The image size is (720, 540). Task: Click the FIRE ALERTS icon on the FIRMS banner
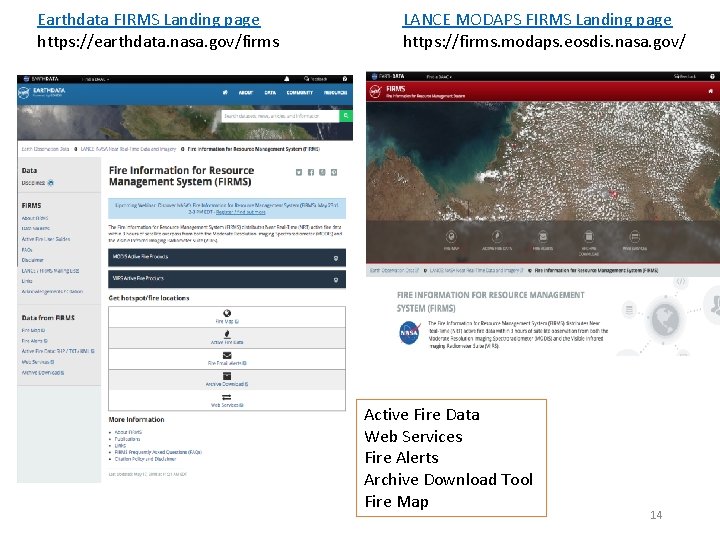click(x=543, y=236)
